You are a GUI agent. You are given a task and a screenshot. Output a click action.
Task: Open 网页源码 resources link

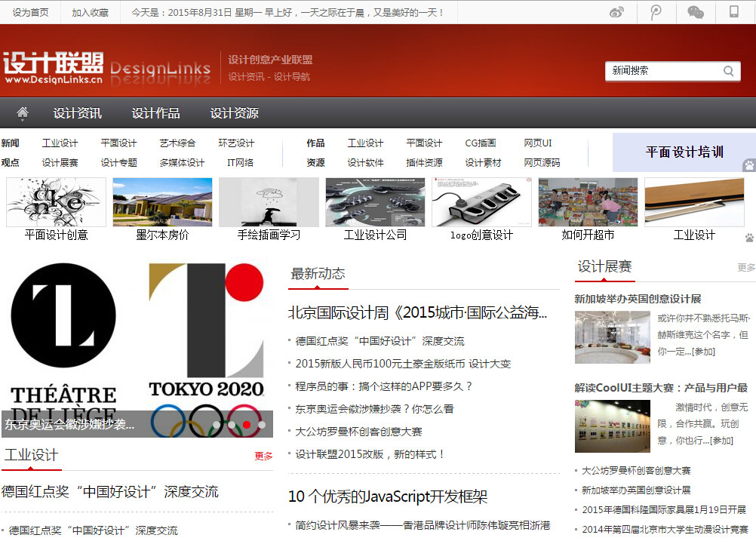(542, 163)
